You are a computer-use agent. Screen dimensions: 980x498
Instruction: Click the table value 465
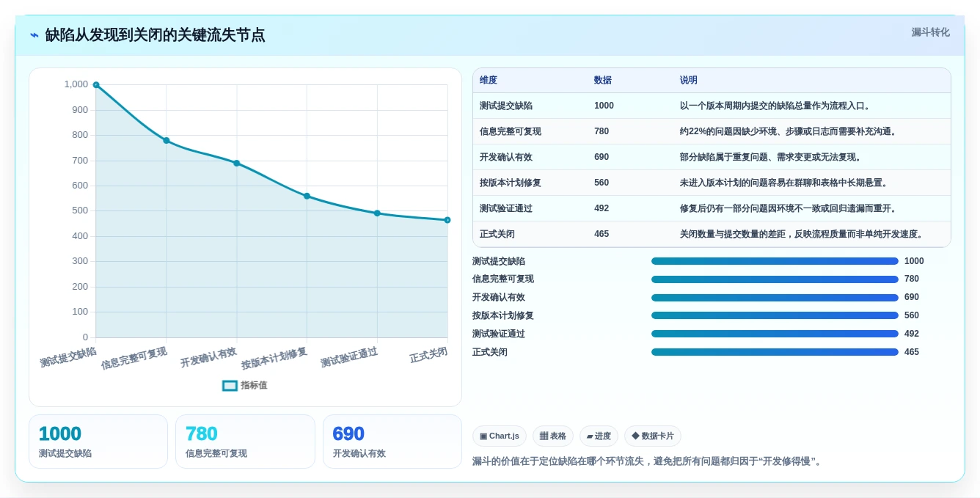click(601, 234)
